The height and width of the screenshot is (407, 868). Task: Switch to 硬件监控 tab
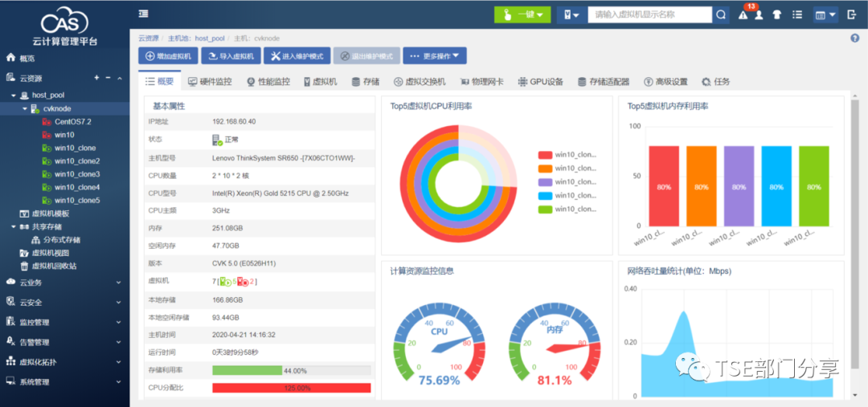click(x=210, y=82)
